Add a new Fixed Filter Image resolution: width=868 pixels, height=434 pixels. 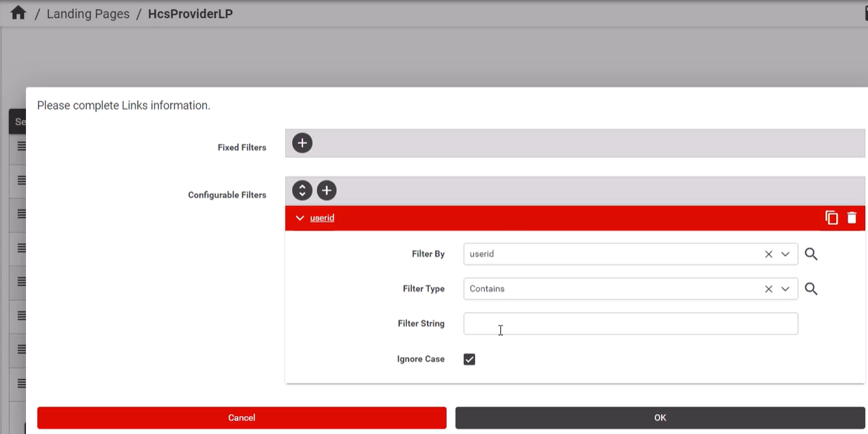302,142
